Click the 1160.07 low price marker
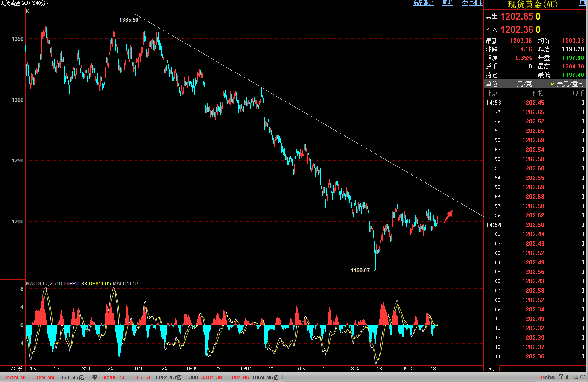Viewport: 588px width, 382px height. [360, 270]
